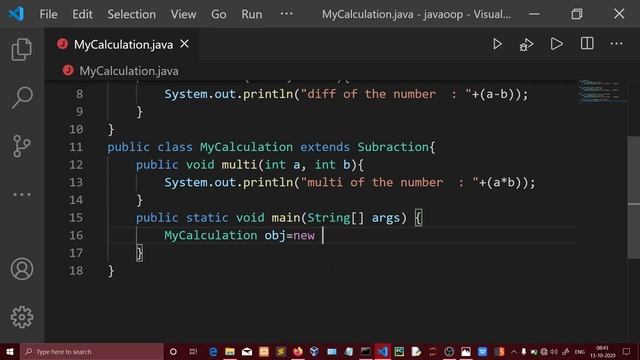Image resolution: width=640 pixels, height=360 pixels.
Task: Open File Explorer from the taskbar
Action: point(230,351)
